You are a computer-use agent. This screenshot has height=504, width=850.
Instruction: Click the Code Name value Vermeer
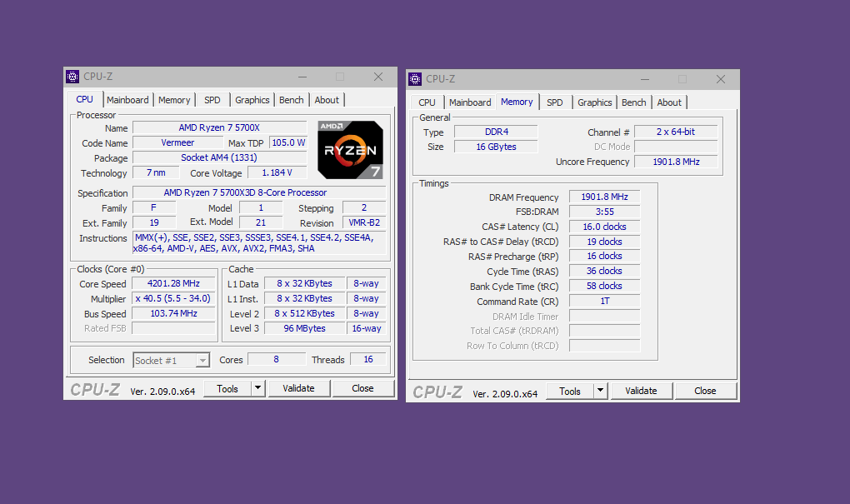click(177, 142)
